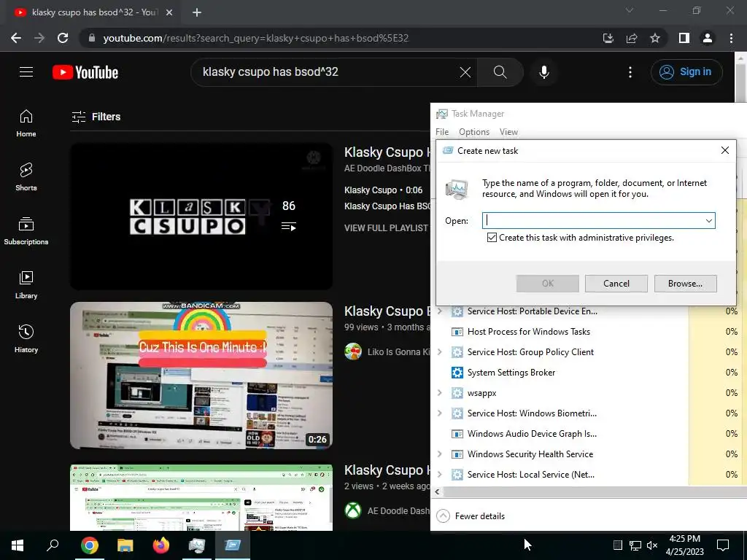This screenshot has height=560, width=747.
Task: Close the Create new task dialog
Action: (724, 150)
